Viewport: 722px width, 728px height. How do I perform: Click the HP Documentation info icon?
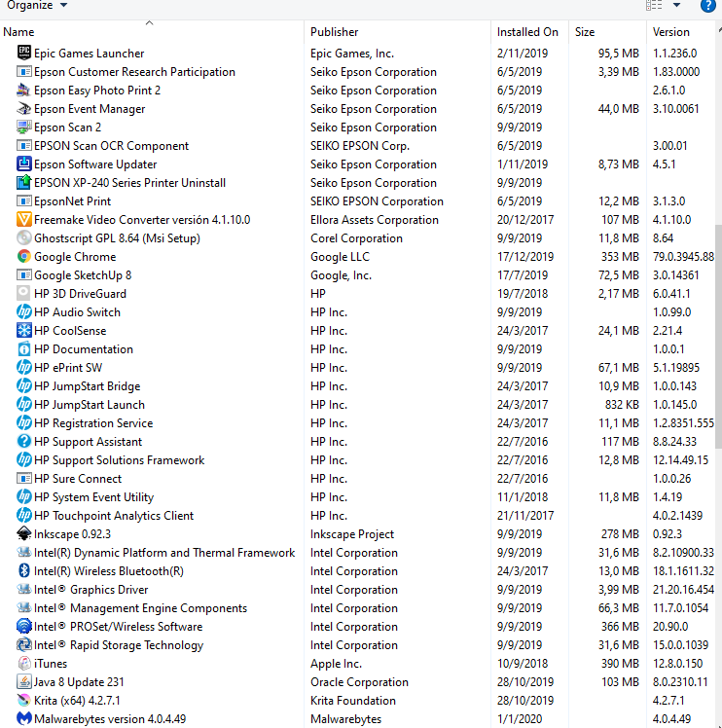[x=23, y=348]
